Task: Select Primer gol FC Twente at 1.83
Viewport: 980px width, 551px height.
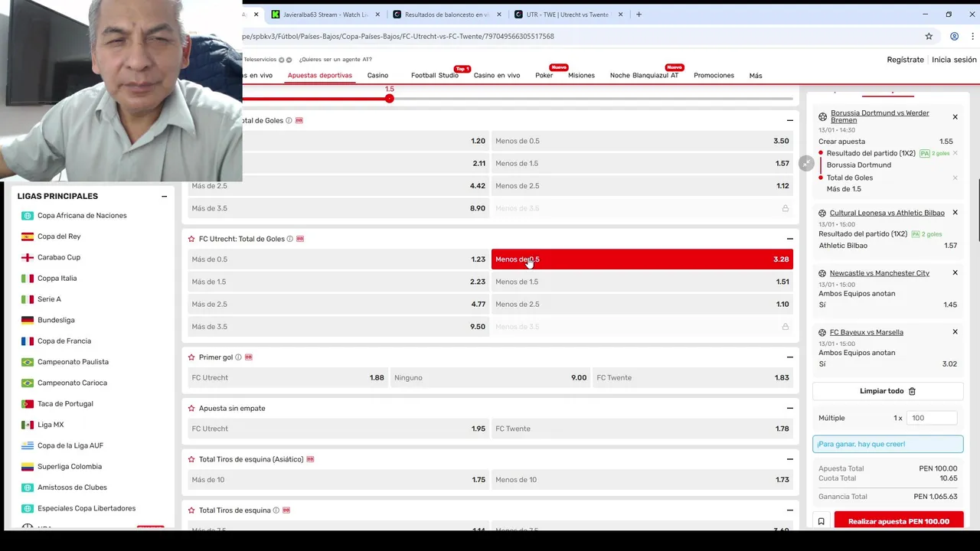Action: coord(692,377)
